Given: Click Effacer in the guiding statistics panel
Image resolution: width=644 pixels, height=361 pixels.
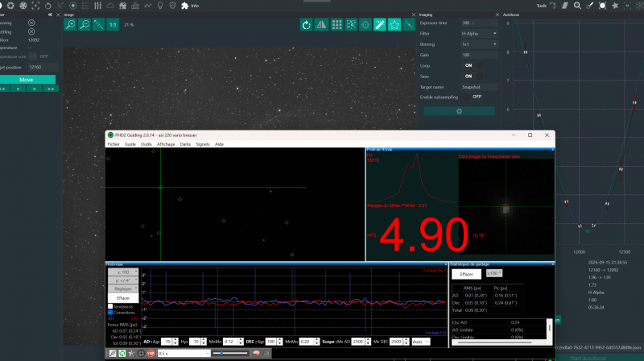Looking at the screenshot, I should (467, 274).
